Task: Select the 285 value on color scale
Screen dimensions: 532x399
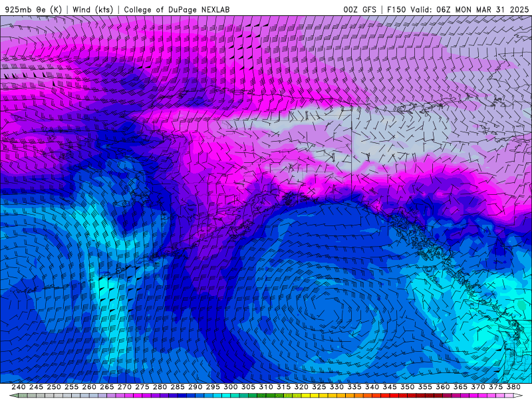Action: 178,387
